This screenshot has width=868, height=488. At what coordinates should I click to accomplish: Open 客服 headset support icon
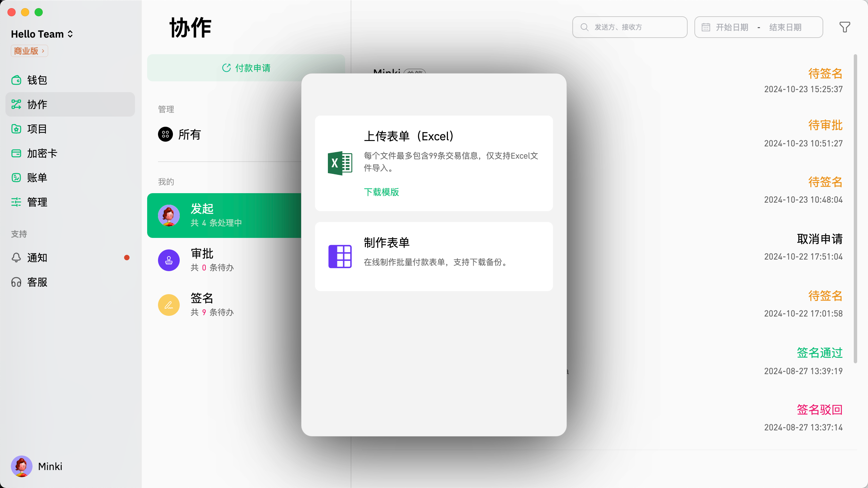click(x=16, y=282)
